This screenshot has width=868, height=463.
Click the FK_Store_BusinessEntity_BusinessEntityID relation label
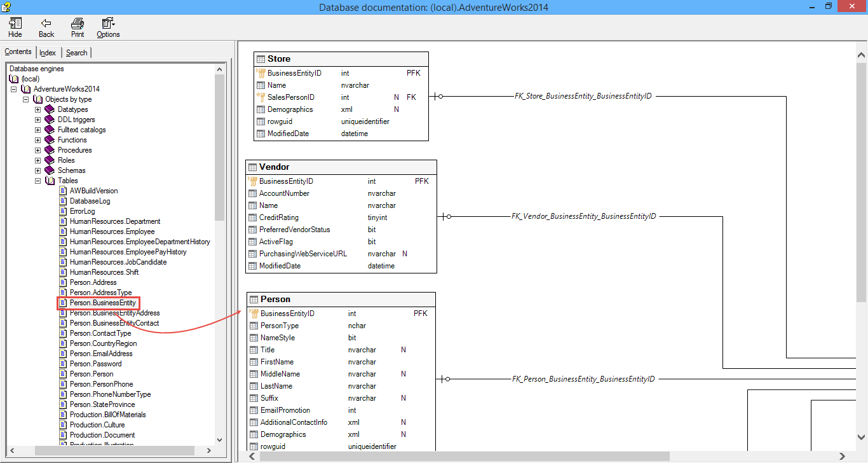click(583, 96)
